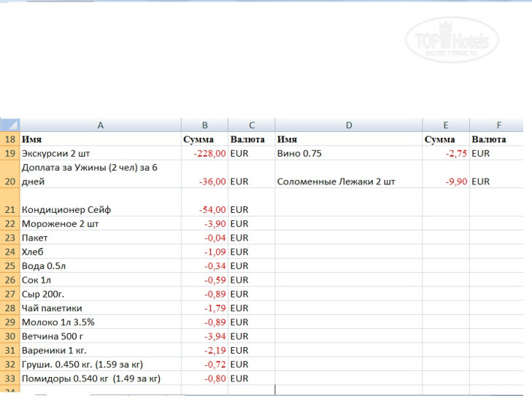Select column A header
The width and height of the screenshot is (532, 401).
click(100, 125)
